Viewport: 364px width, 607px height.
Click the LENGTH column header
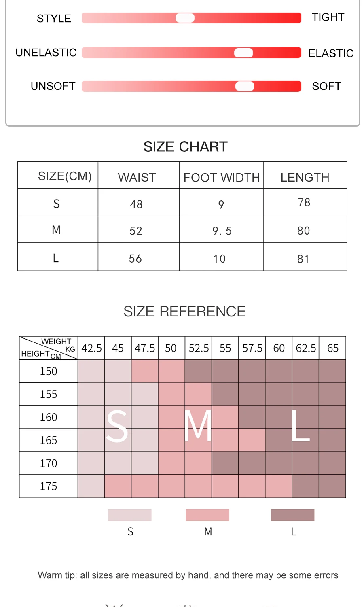(305, 177)
